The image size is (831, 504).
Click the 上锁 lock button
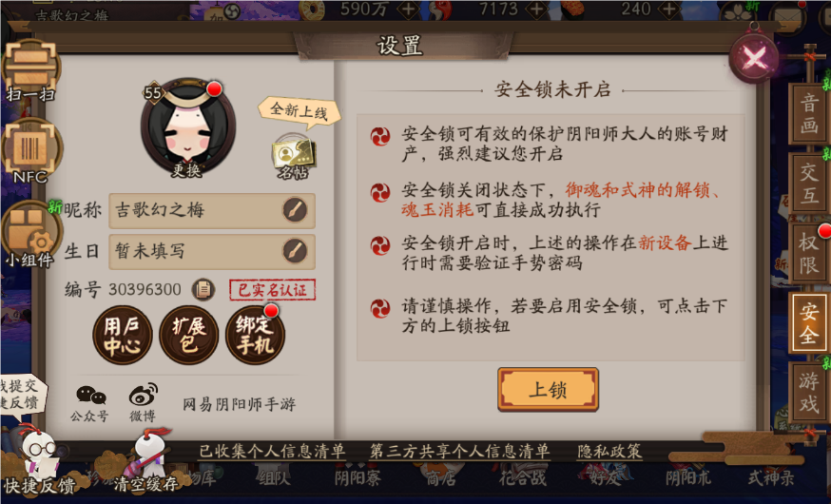coord(548,390)
